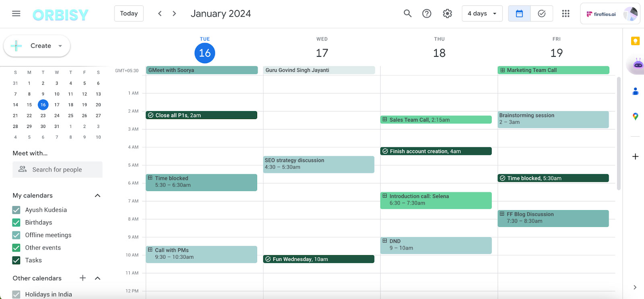Click the calendar vertical scrollbar
Screen dimensions: 644x299
point(619,133)
